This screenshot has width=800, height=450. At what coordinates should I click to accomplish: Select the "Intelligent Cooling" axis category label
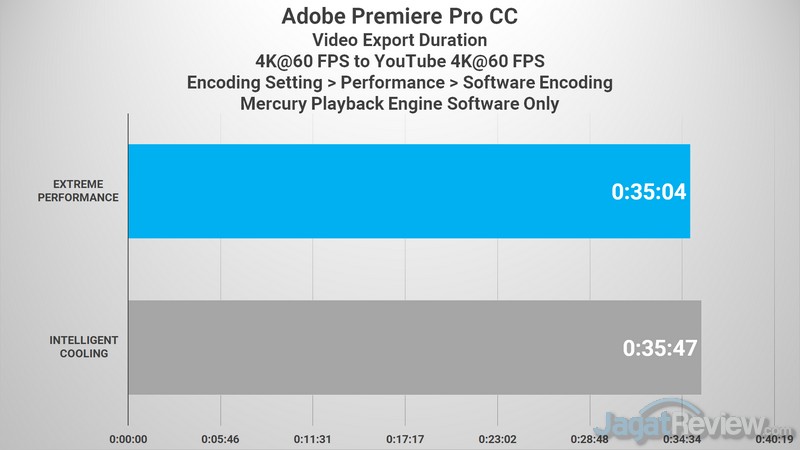[x=82, y=347]
